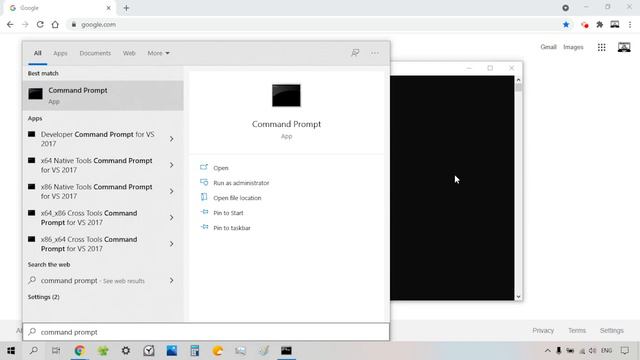Open the Gmail link on Google

click(x=548, y=47)
